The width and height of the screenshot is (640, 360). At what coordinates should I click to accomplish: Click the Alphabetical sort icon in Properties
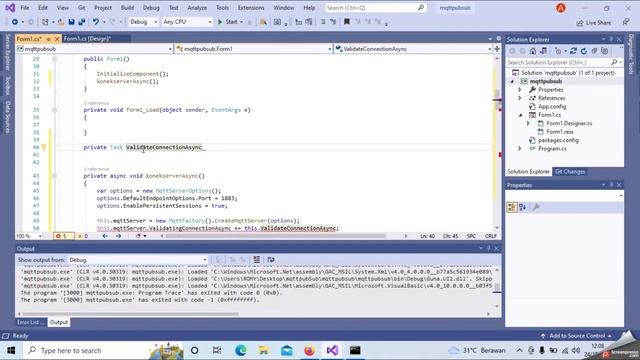[522, 207]
